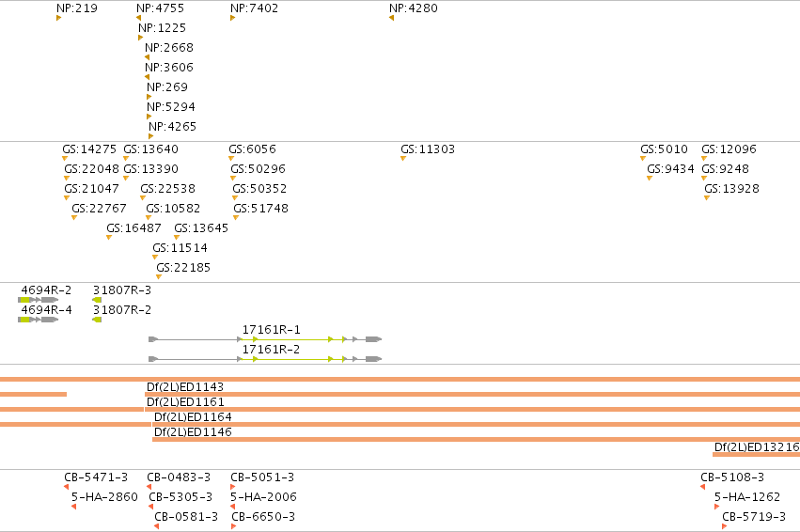Click the NP:219 insertion label
800x532 pixels.
(77, 8)
